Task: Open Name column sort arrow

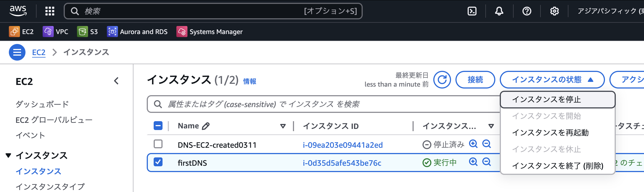Action: (x=283, y=126)
